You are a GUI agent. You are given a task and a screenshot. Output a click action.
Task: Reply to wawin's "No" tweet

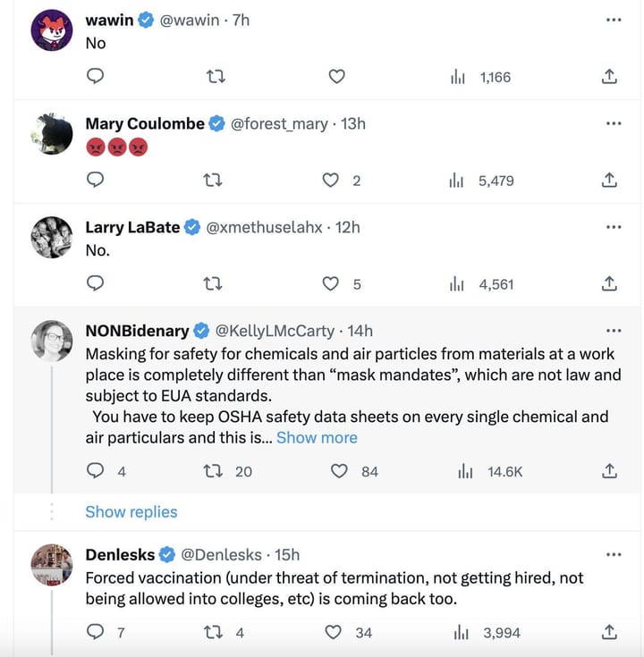tap(96, 77)
